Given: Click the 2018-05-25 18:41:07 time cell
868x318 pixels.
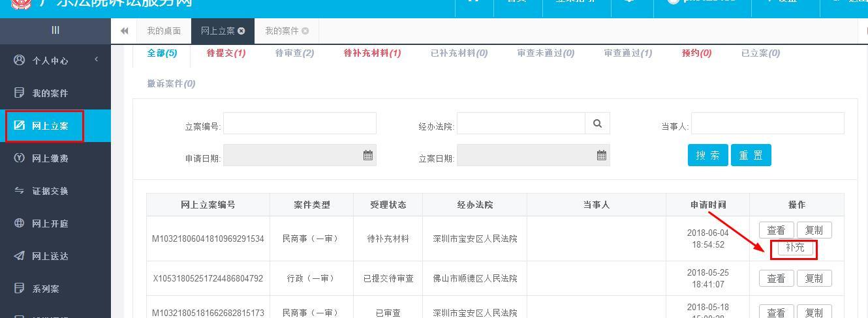Looking at the screenshot, I should tap(708, 278).
